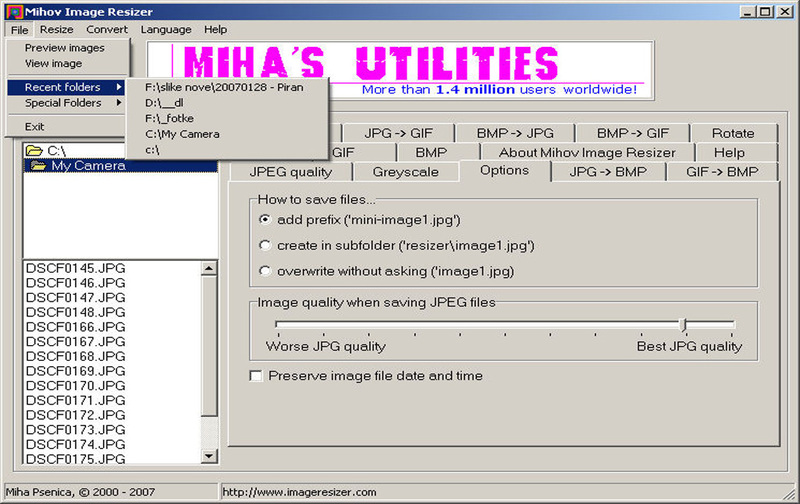Close the Mihov Image Resizer window
The image size is (800, 504).
(x=784, y=11)
